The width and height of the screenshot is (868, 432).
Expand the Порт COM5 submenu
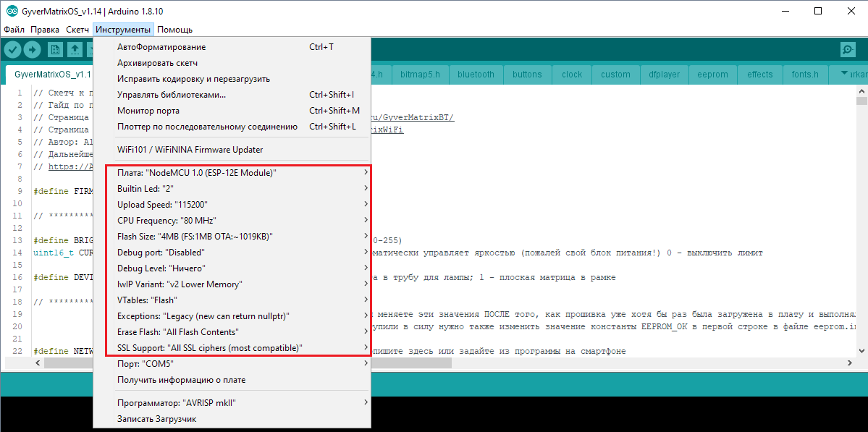[232, 364]
